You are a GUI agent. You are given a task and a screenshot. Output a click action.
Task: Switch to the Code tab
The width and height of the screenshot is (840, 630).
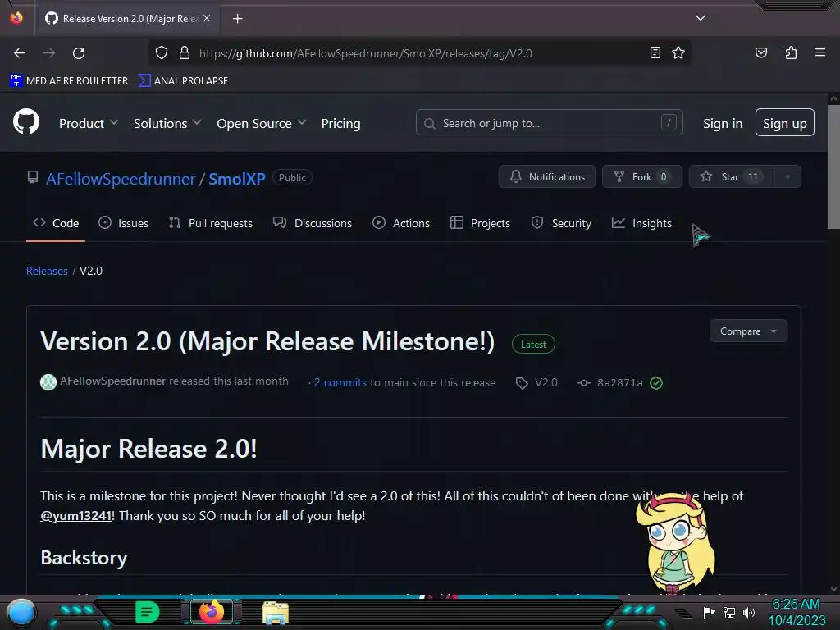(56, 223)
